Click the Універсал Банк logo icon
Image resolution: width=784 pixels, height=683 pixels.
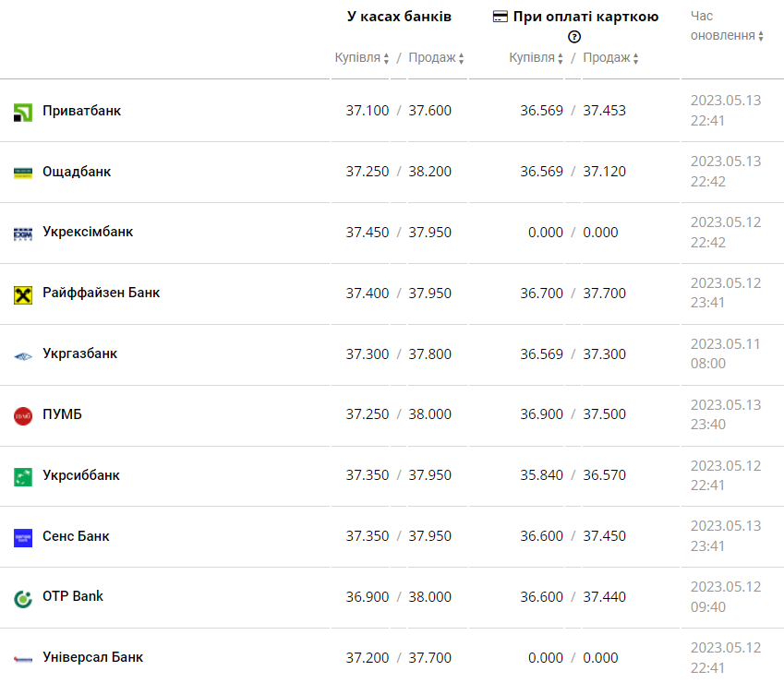23,660
